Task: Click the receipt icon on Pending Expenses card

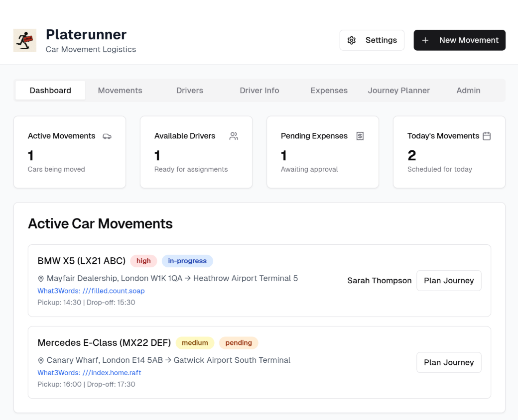Action: pos(360,136)
